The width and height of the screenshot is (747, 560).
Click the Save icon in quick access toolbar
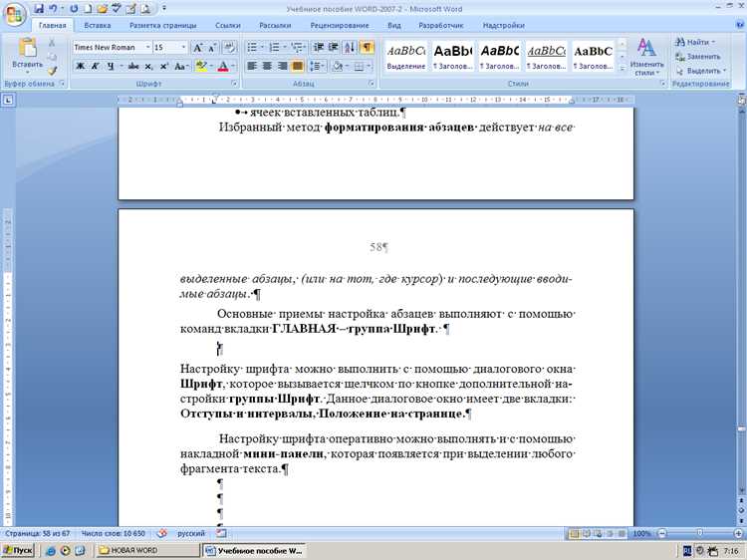[x=39, y=9]
